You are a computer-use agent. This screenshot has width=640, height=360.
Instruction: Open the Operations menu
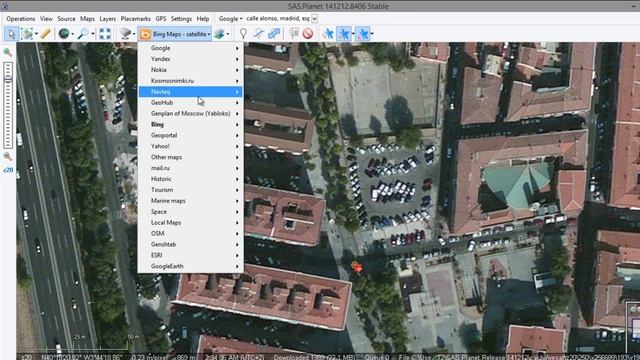pos(21,19)
